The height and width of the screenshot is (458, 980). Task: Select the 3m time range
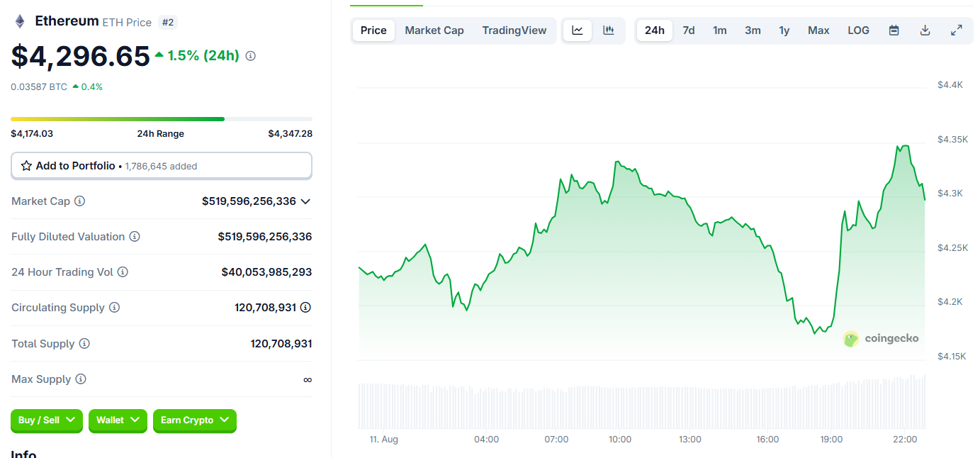[x=753, y=30]
